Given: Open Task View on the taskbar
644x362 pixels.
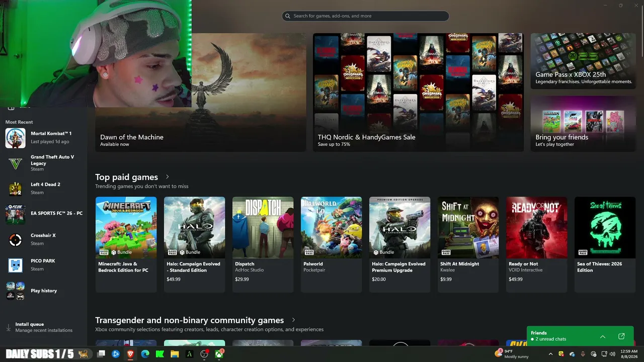Looking at the screenshot, I should (101, 354).
